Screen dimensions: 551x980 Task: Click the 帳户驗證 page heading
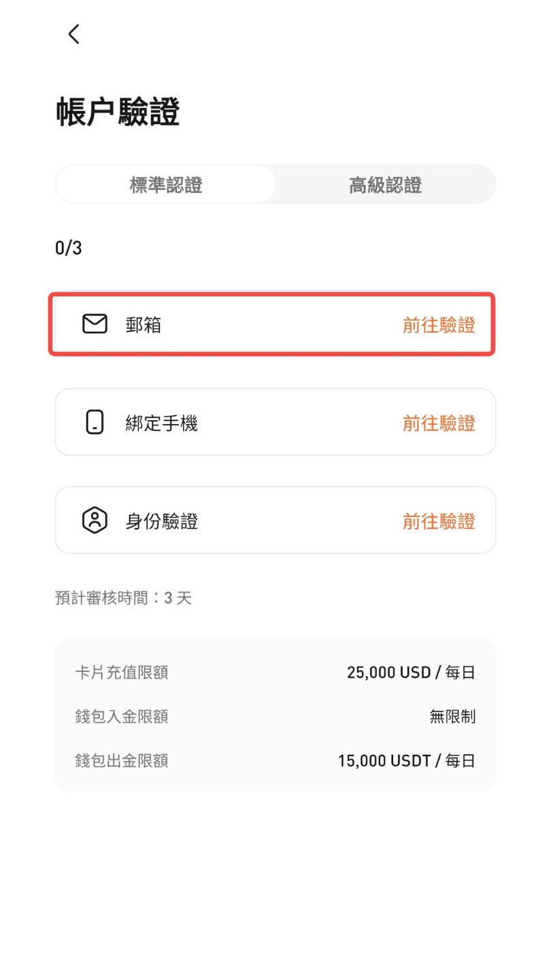point(118,112)
